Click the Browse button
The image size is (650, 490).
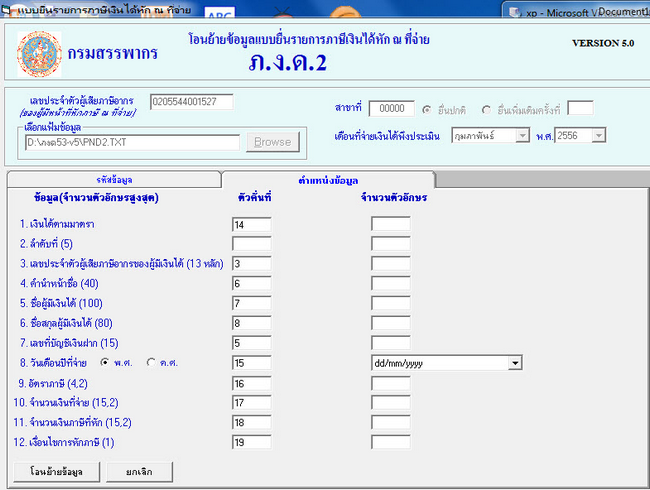coord(273,142)
